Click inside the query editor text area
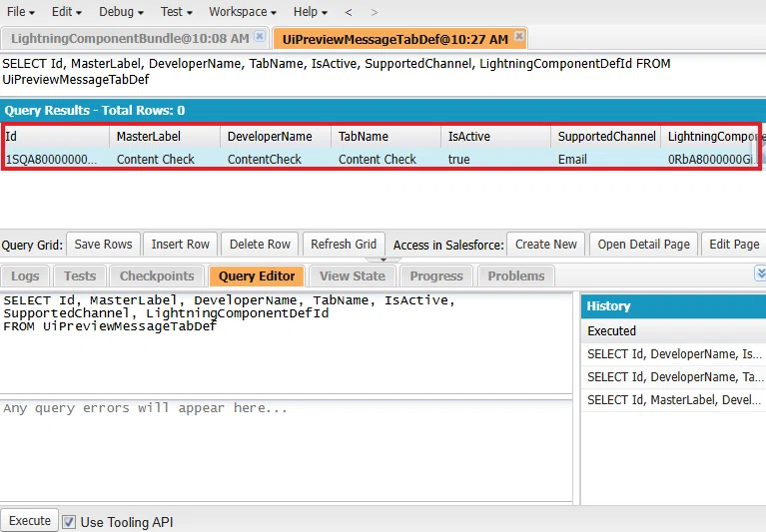766x532 pixels. point(286,343)
